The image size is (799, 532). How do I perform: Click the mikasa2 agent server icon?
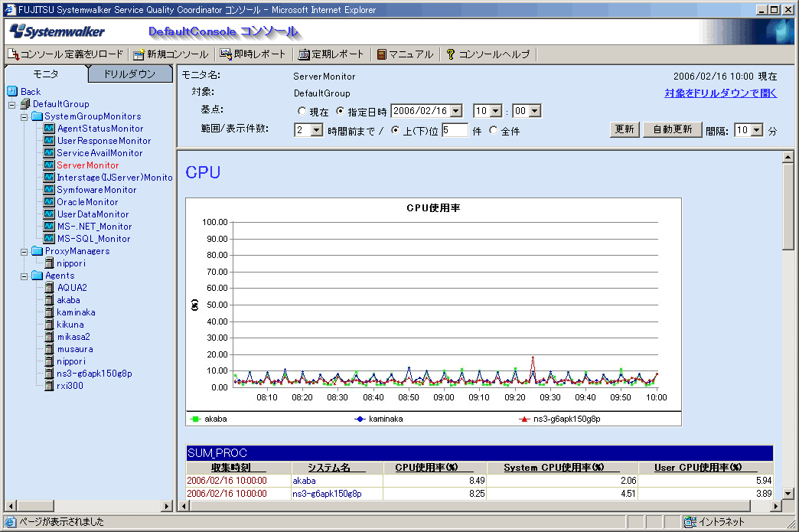point(49,336)
